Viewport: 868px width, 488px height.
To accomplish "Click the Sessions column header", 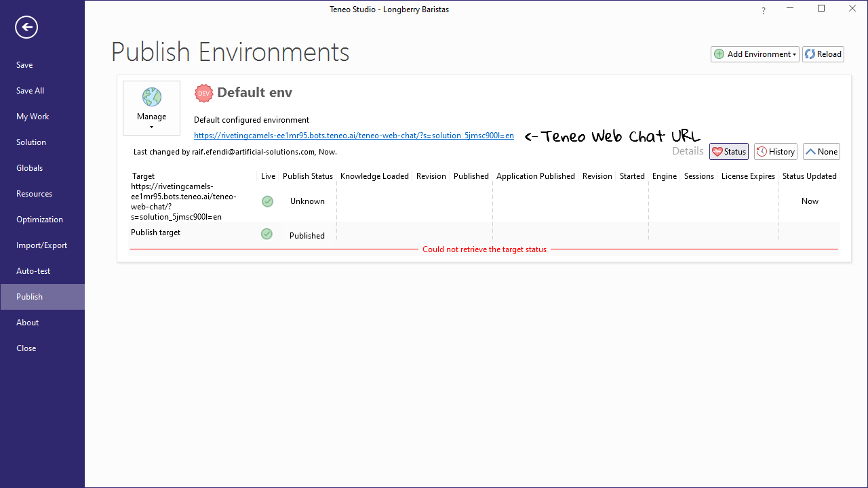I will pyautogui.click(x=698, y=176).
